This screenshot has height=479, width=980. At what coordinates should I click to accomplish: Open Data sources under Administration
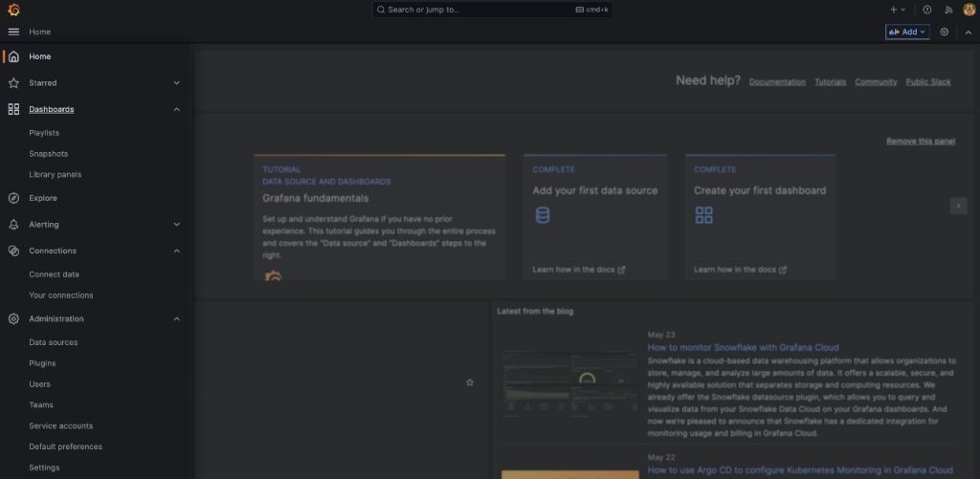tap(54, 342)
